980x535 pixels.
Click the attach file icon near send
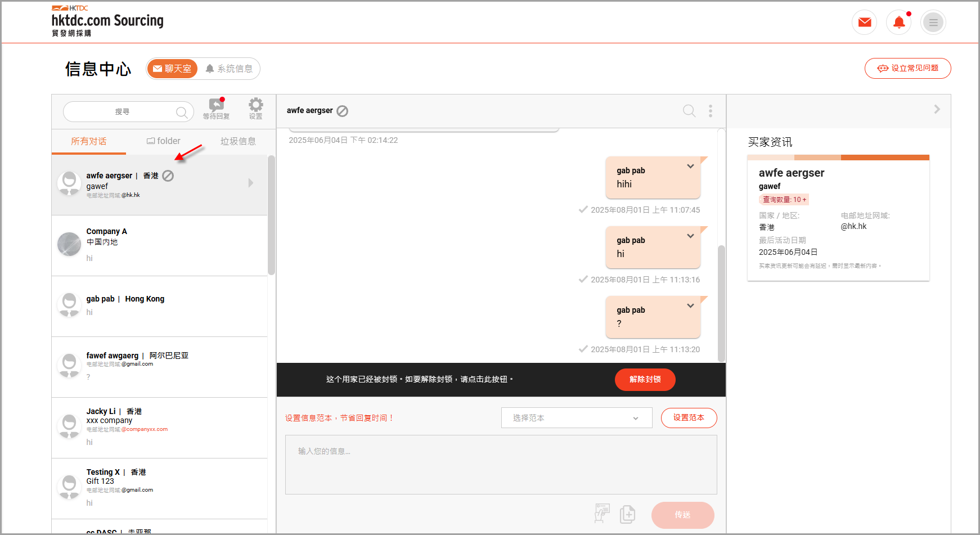coord(628,514)
